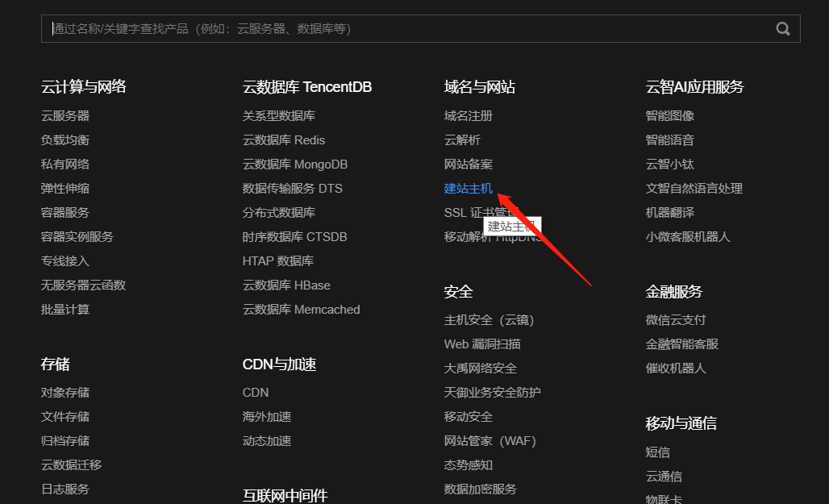This screenshot has width=829, height=504.
Task: Open 归档存储 link
Action: pos(65,441)
